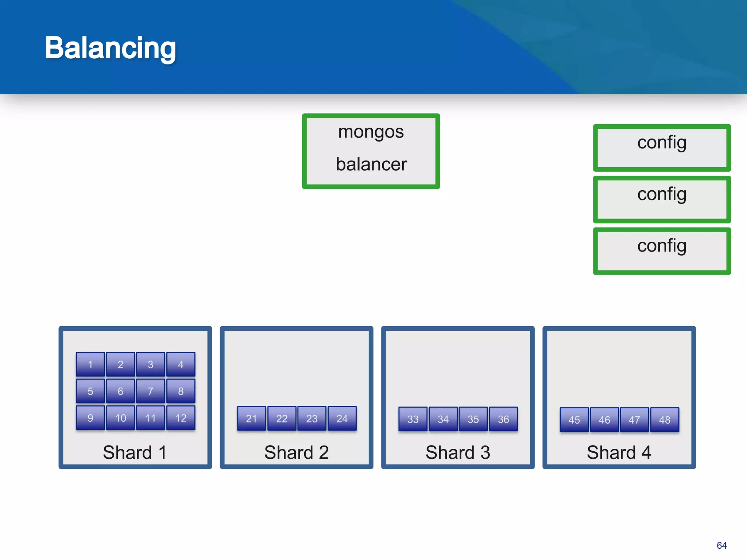This screenshot has height=560, width=747.
Task: Select chunk 36 in Shard 3
Action: coord(503,419)
